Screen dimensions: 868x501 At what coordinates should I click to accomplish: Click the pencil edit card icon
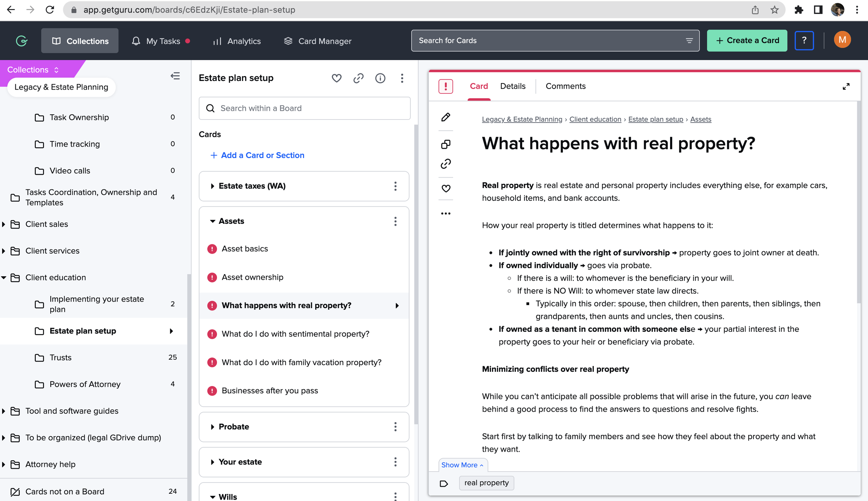[446, 117]
